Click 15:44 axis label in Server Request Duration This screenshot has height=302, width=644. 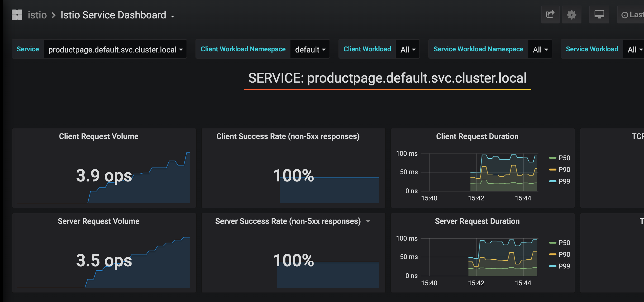tap(523, 283)
